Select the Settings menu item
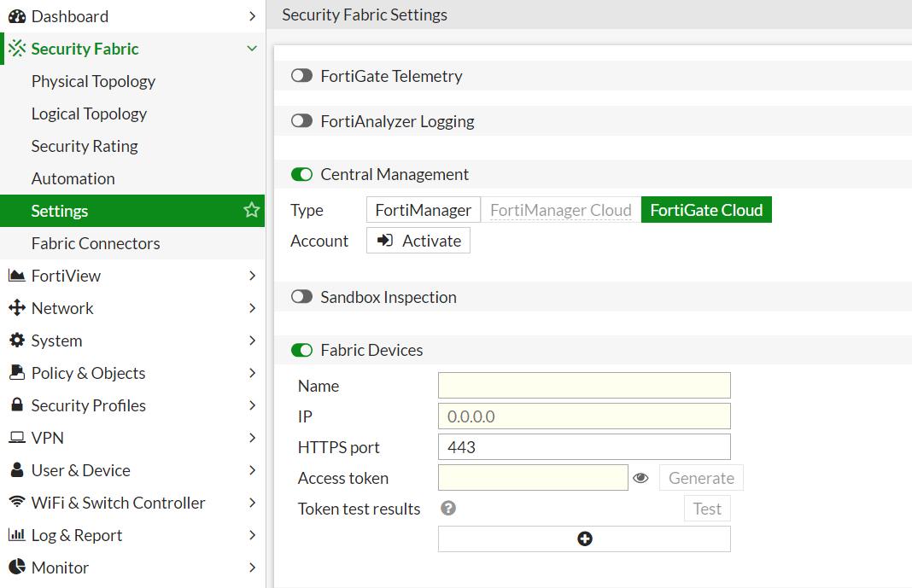The image size is (912, 588). click(x=132, y=211)
